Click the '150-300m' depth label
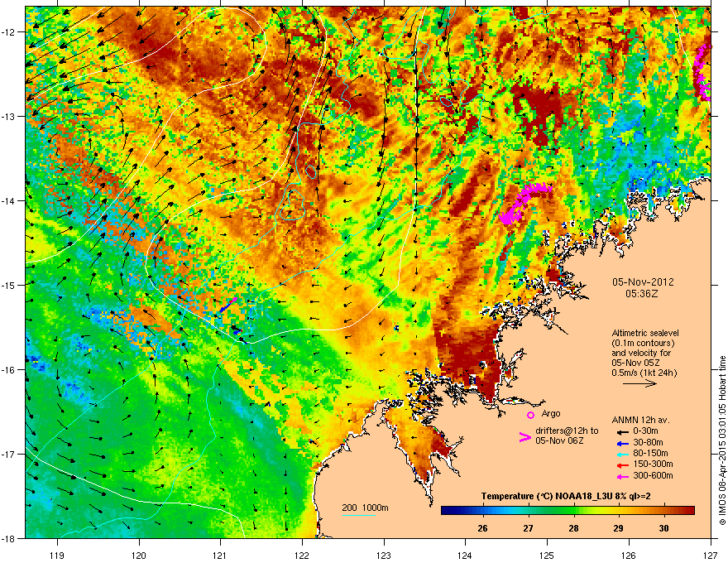 (x=653, y=464)
